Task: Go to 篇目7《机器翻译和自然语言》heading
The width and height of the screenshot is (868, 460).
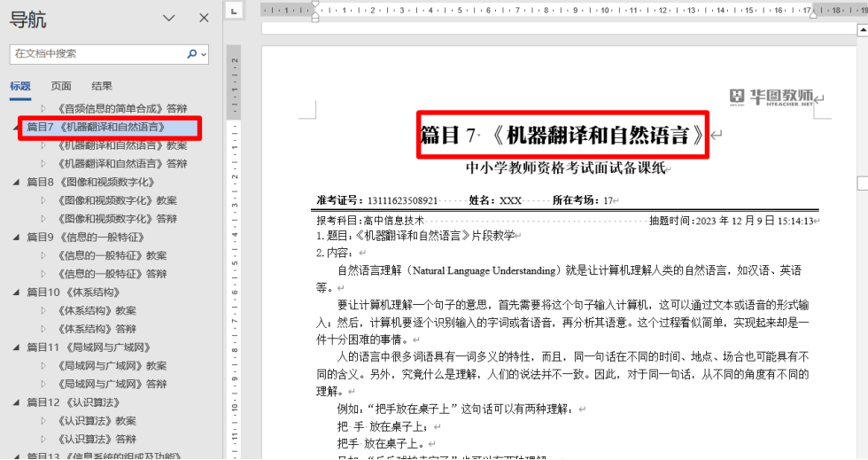Action: [x=95, y=127]
